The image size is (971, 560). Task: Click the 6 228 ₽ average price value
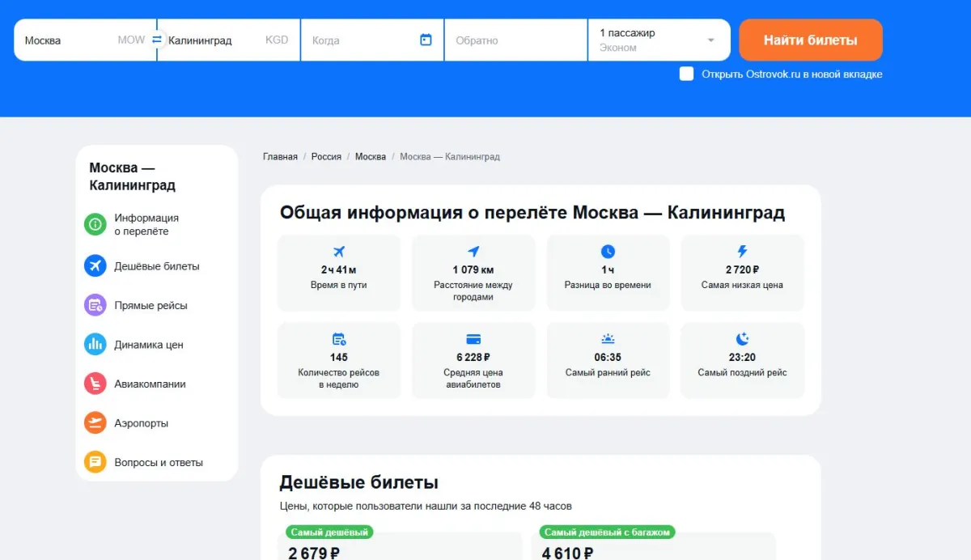click(473, 358)
